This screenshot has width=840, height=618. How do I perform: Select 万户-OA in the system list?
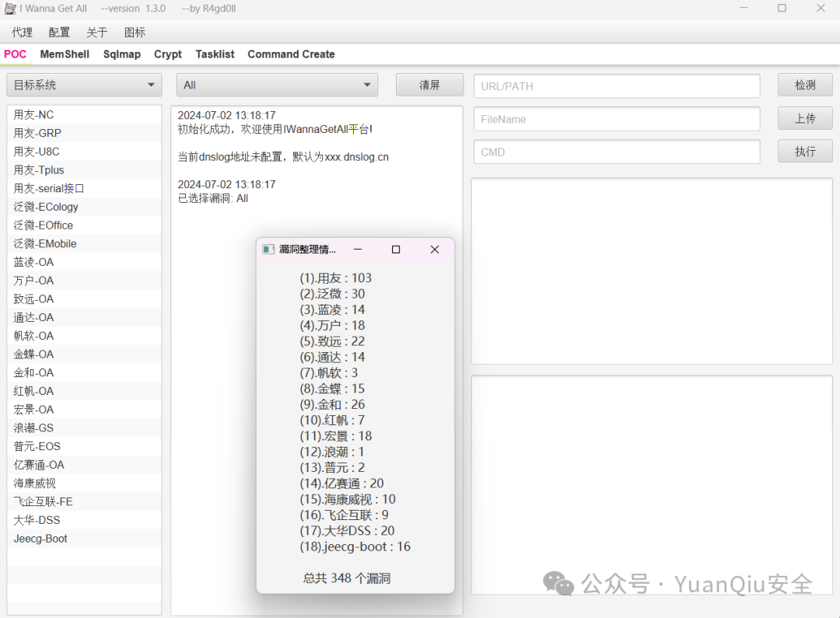84,281
